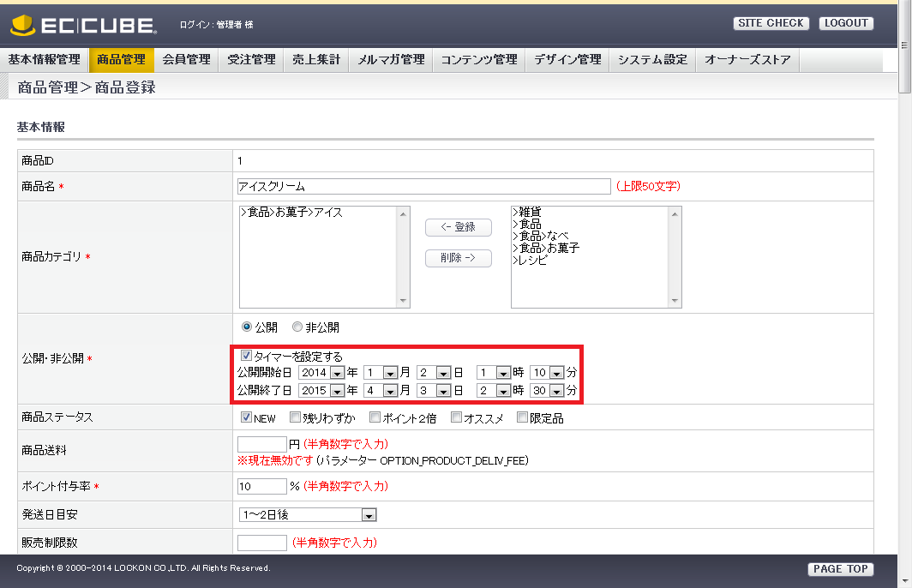The image size is (912, 588).
Task: Open the 発送日目安 dropdown
Action: [308, 515]
